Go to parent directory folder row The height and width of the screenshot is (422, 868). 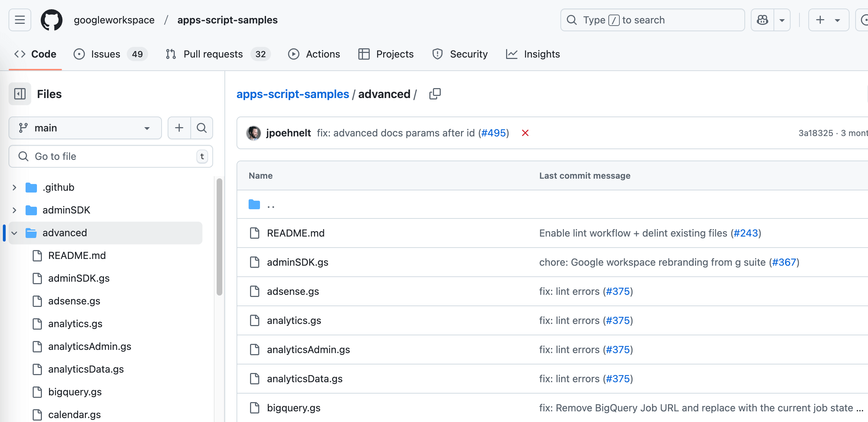click(271, 204)
